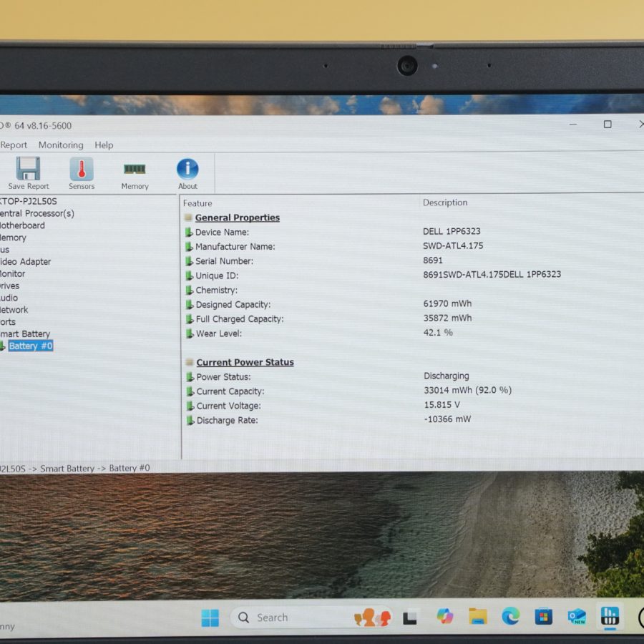Select the value DELL 1PP6323
Image resolution: width=644 pixels, height=644 pixels.
[x=452, y=231]
